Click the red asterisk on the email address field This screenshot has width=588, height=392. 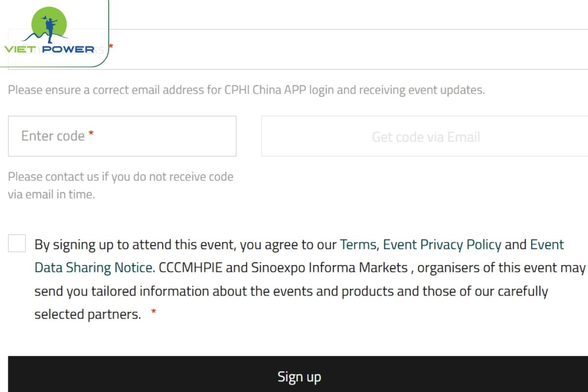coord(111,47)
